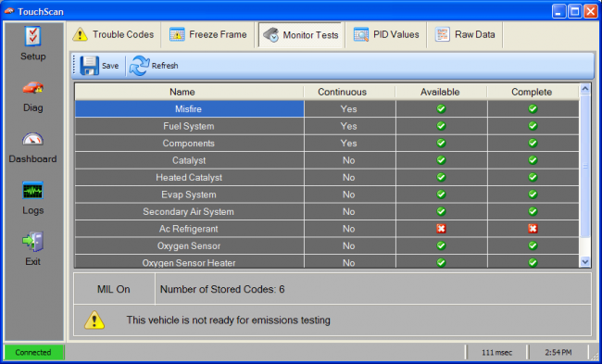Click the emissions warning triangle icon
This screenshot has width=602, height=364.
pos(94,320)
